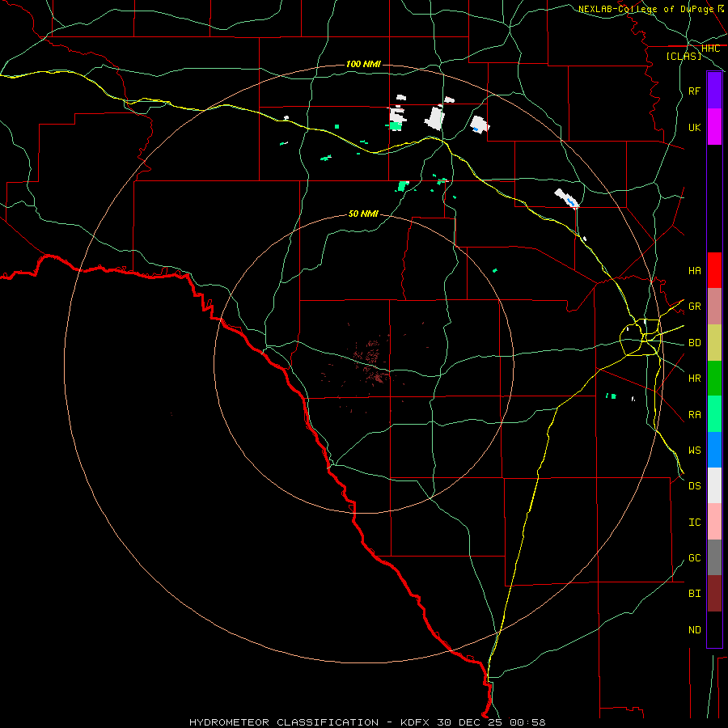
Task: Click the BI legend label
Action: coord(695,594)
